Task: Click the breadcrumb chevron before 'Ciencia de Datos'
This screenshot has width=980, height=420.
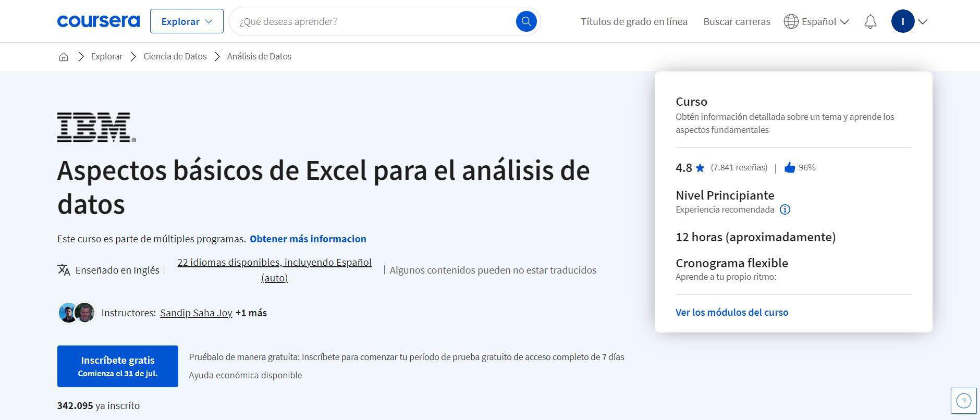Action: (133, 56)
